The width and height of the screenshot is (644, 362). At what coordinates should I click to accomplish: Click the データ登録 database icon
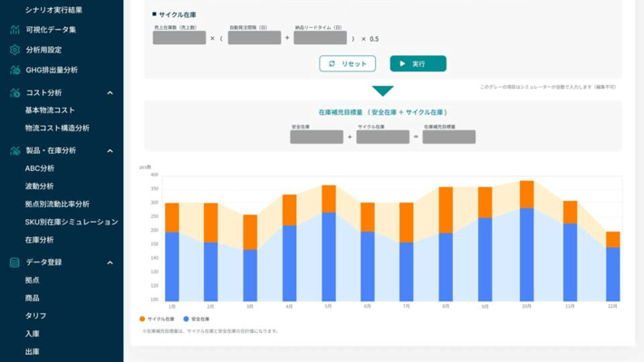tap(14, 262)
